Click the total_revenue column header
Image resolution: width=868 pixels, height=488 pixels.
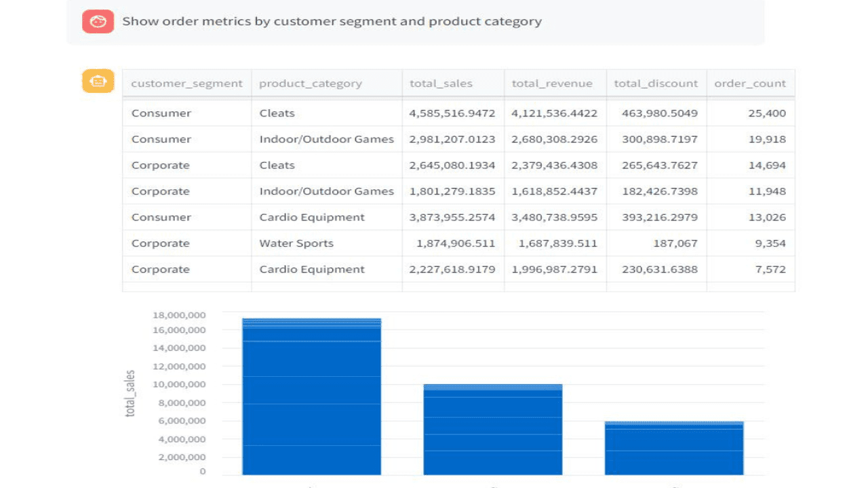point(552,84)
